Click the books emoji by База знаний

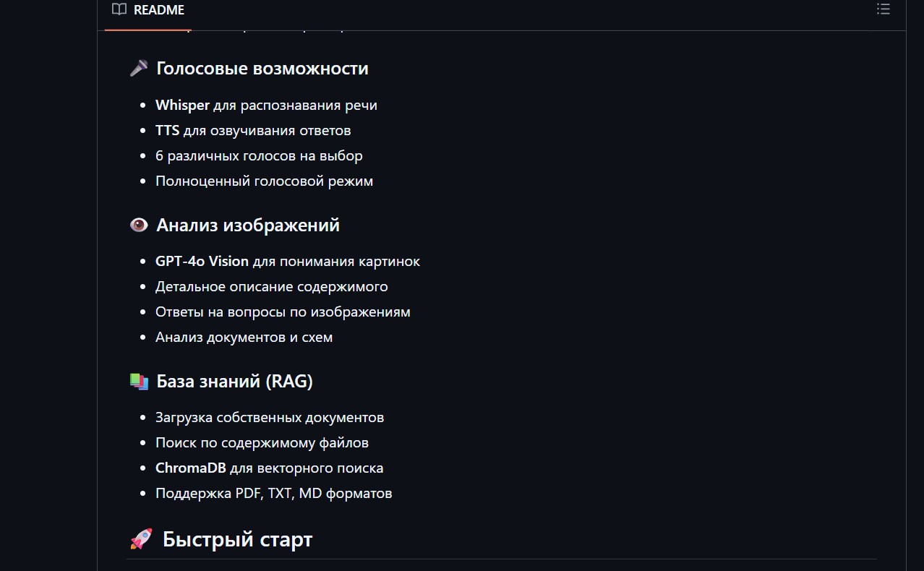139,382
